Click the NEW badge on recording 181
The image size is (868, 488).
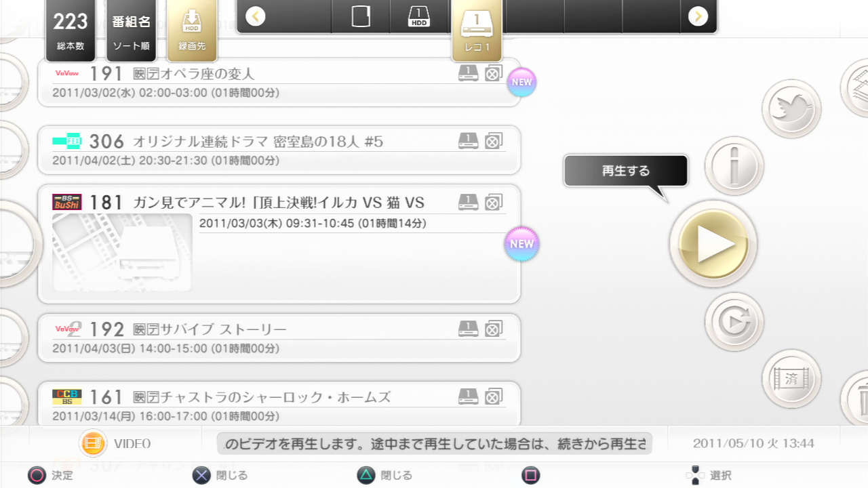pos(521,244)
